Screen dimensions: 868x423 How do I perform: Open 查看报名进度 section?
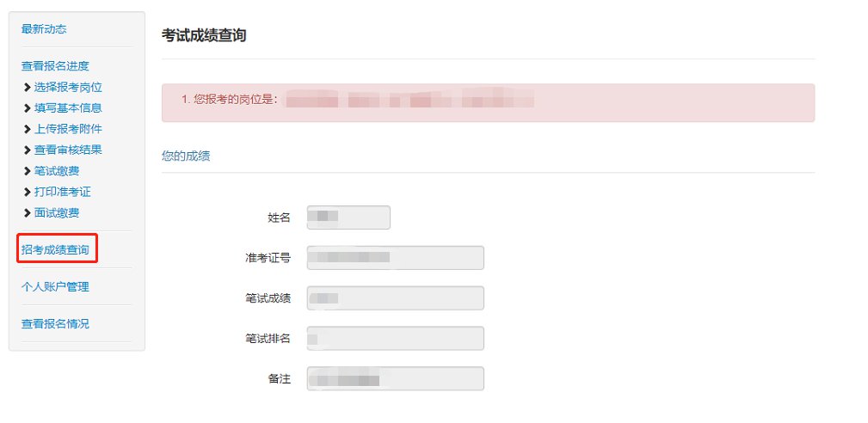tap(55, 66)
